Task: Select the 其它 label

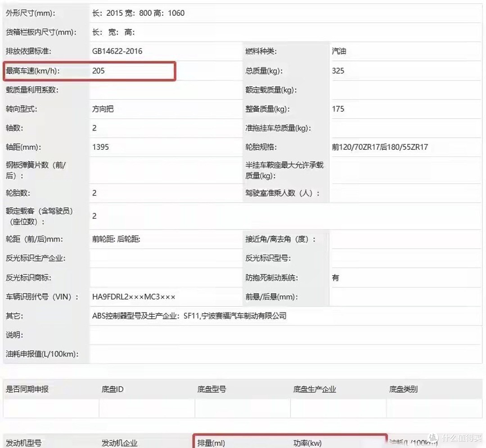Action: 14,316
